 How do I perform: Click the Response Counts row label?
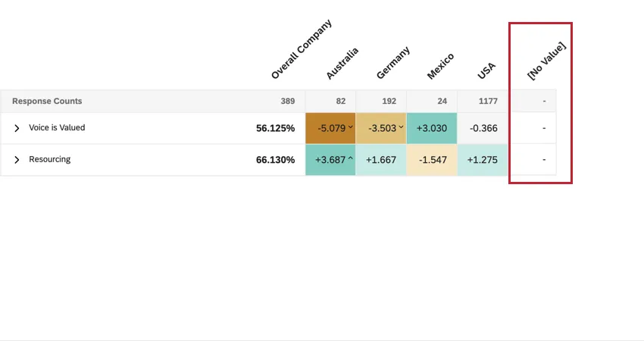tap(47, 101)
